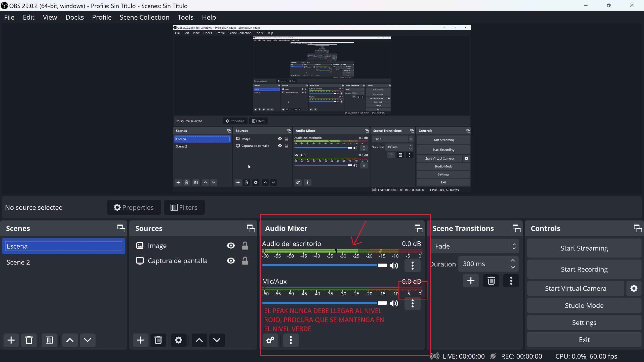
Task: Click Start Streaming button
Action: click(x=584, y=248)
